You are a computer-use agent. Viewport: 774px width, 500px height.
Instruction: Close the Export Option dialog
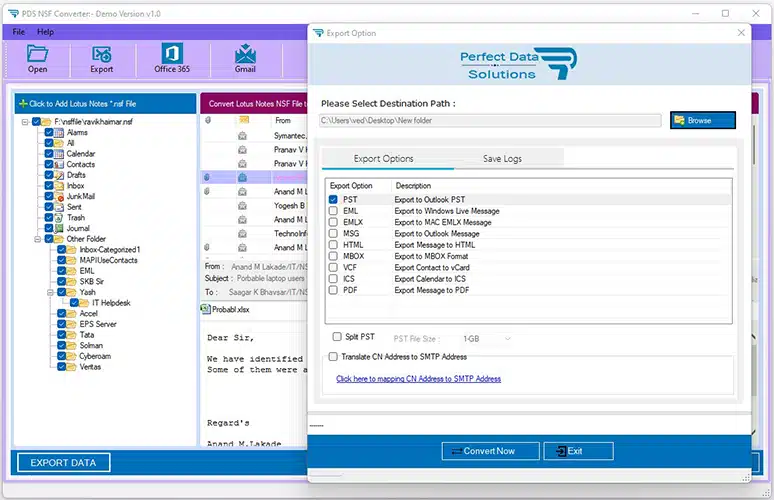click(741, 33)
